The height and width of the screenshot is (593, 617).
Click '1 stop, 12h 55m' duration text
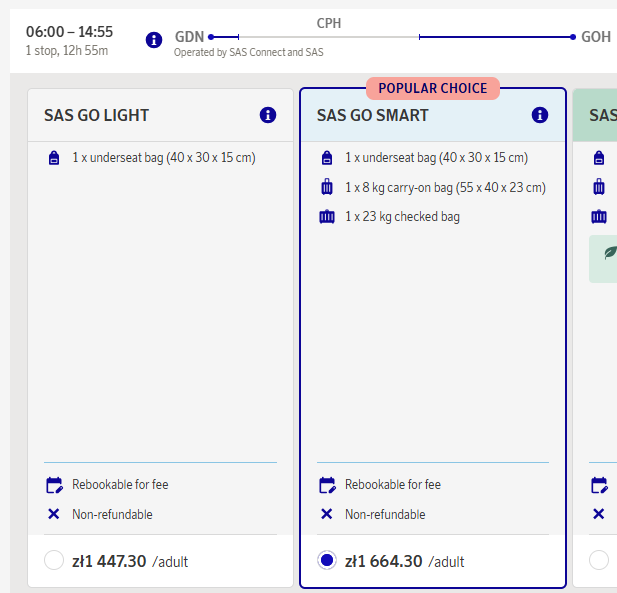point(67,51)
